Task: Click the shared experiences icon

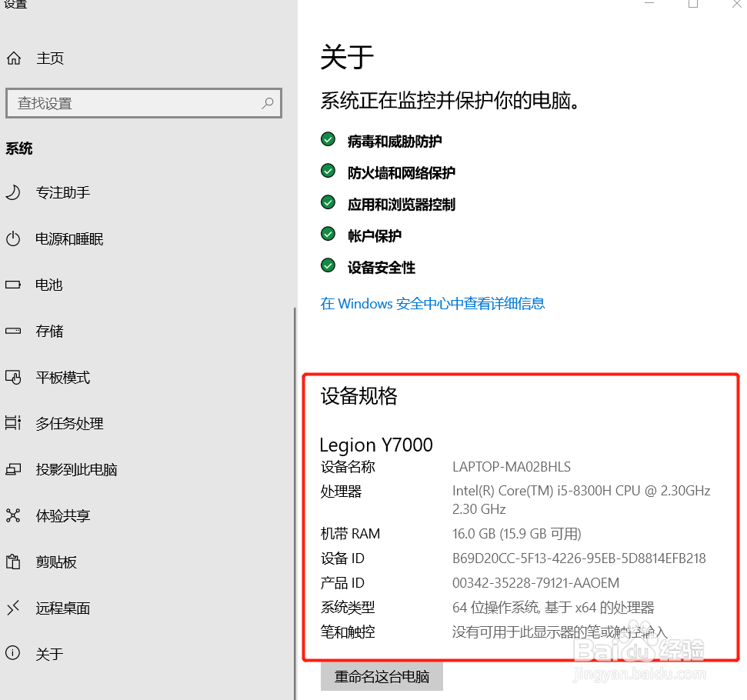Action: point(13,515)
